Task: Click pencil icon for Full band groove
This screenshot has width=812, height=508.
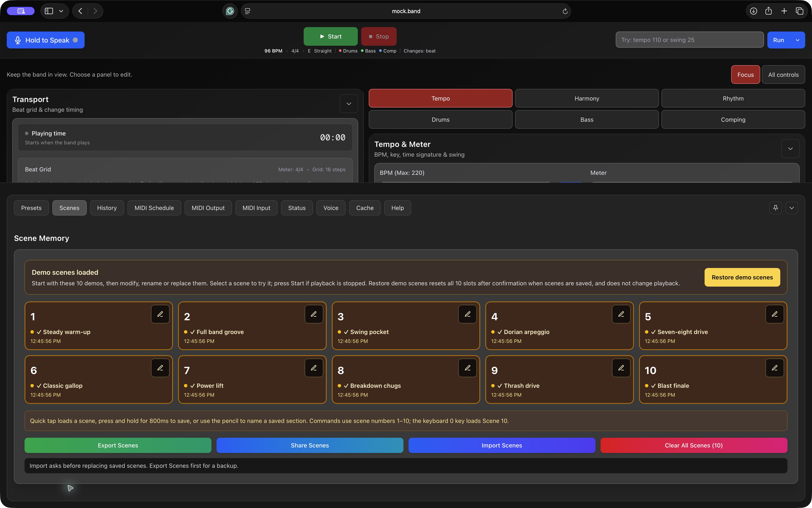Action: point(314,314)
